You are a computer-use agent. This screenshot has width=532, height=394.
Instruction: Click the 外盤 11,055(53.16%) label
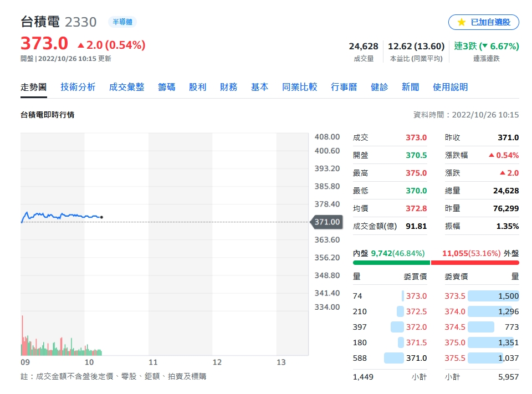tap(480, 253)
